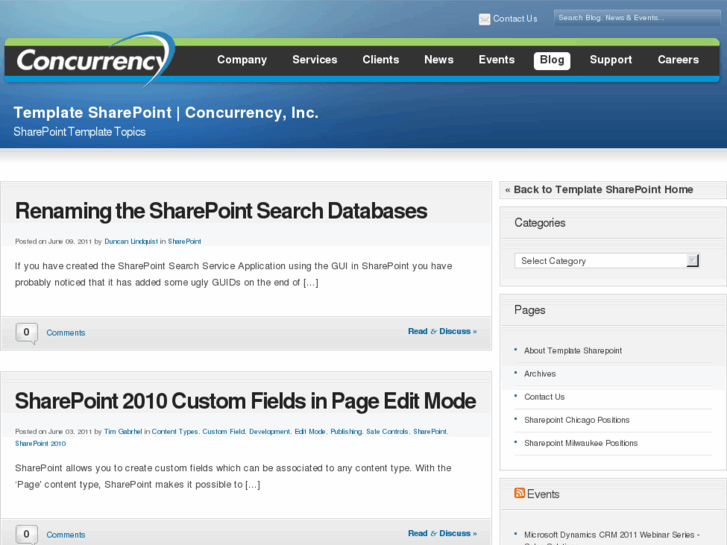
Task: Open Sharepoint Chicago Positions page
Action: (x=577, y=420)
